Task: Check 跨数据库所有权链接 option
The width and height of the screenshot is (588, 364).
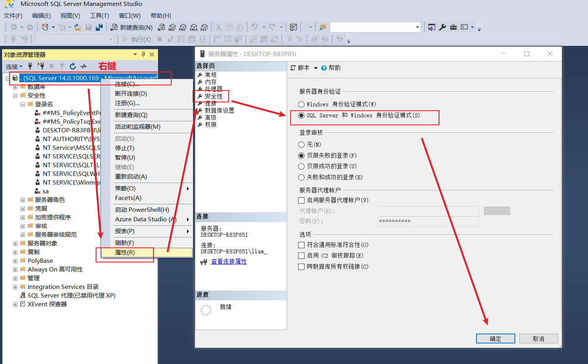Action: click(x=301, y=267)
